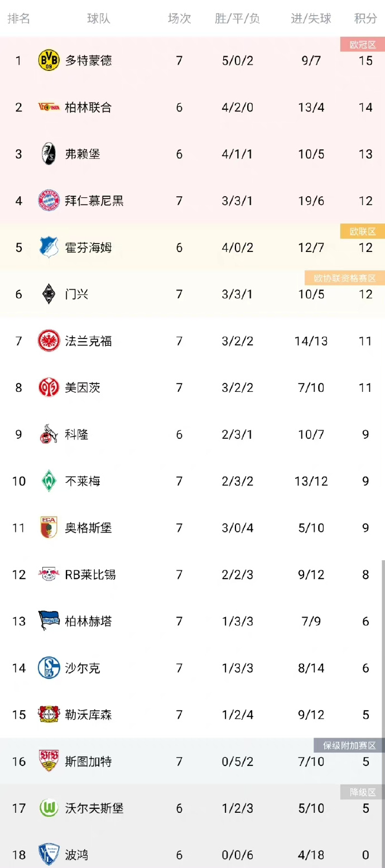Open team name 弗赖堡
The height and width of the screenshot is (868, 385).
click(x=83, y=154)
